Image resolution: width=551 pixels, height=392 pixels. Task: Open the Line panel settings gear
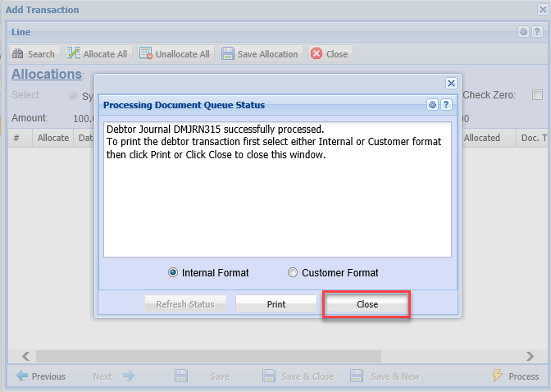click(524, 32)
